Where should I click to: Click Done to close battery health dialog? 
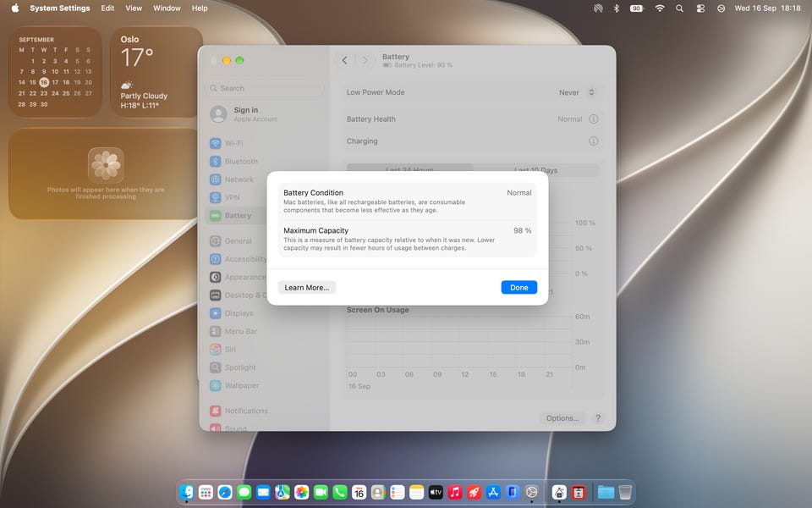518,287
